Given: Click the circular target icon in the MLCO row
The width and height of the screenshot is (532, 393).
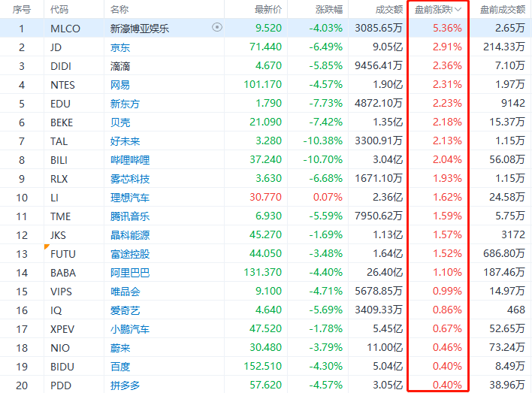Looking at the screenshot, I should click(x=217, y=27).
